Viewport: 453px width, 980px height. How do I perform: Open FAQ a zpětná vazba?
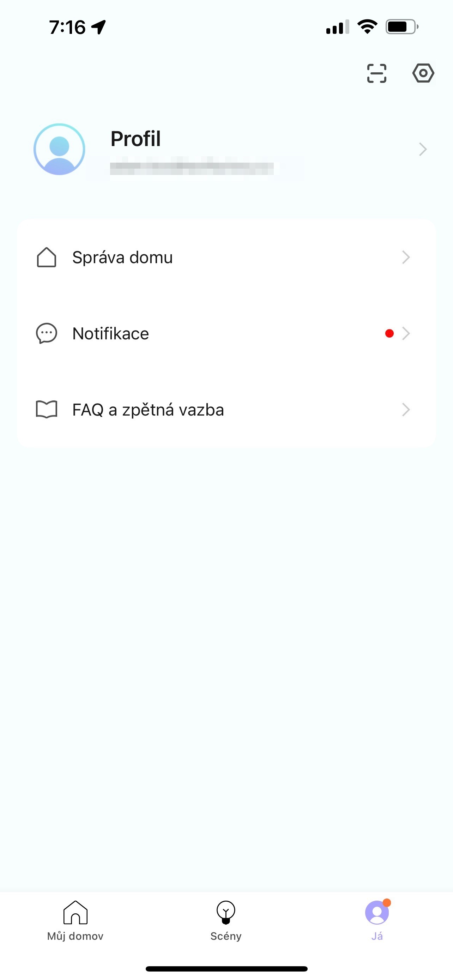148,410
